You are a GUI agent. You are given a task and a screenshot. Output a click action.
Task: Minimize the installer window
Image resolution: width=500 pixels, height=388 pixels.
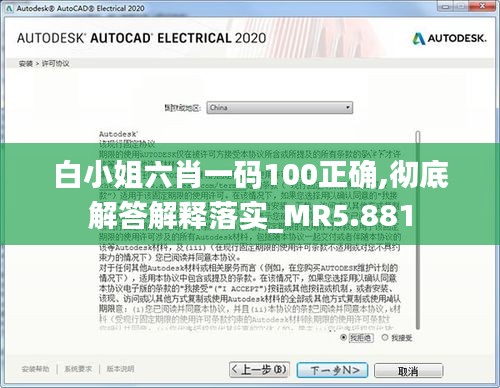[x=446, y=6]
